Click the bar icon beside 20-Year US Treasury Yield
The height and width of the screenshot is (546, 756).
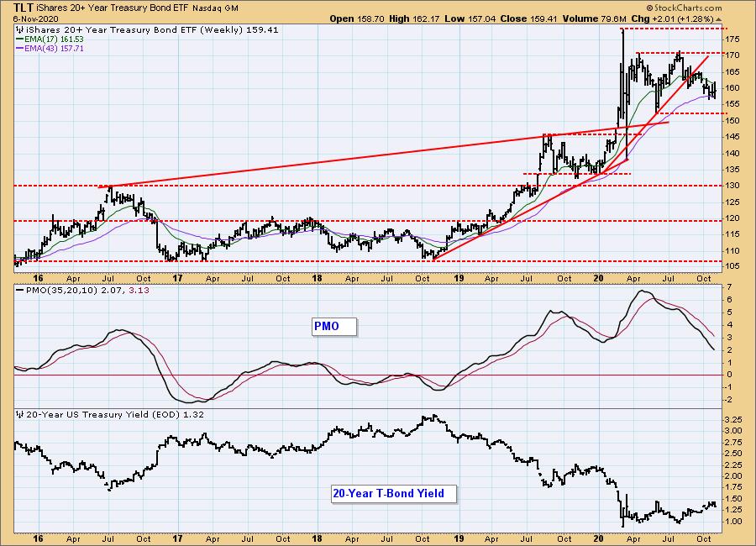[x=19, y=414]
